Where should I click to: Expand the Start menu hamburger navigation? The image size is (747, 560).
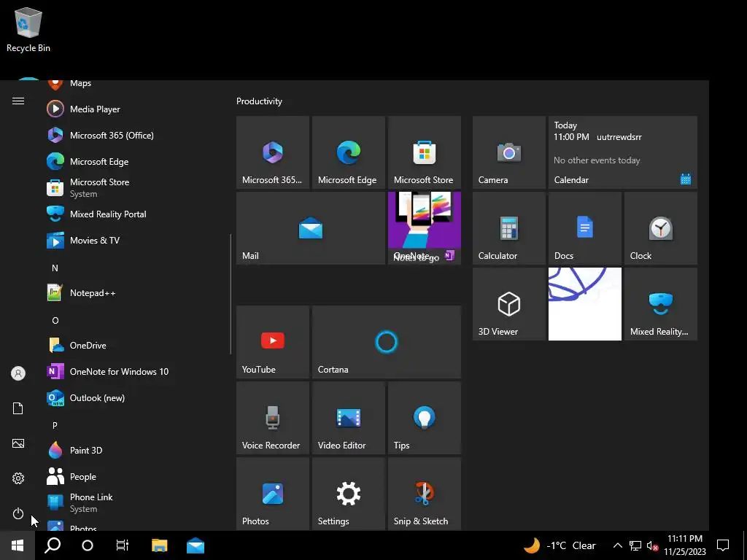pos(18,101)
